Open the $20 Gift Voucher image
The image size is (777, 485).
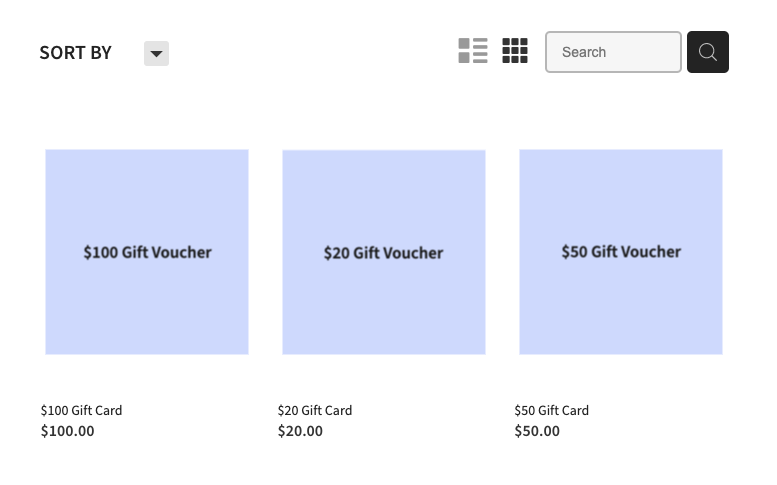pos(384,252)
